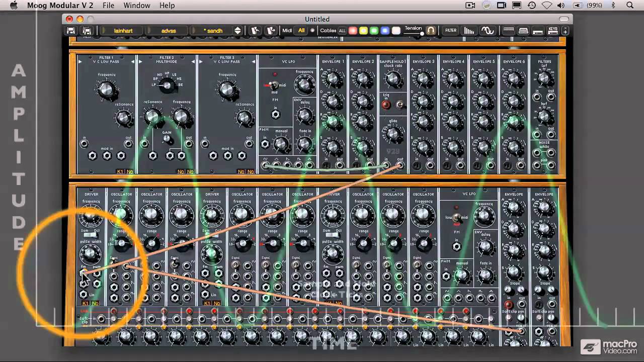This screenshot has width=644, height=362.
Task: Click Sample Hold clock rate knob
Action: point(393,79)
